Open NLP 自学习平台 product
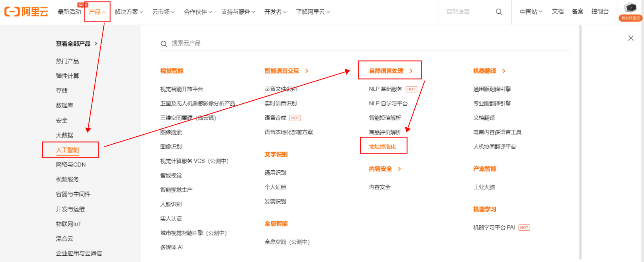This screenshot has height=262, width=644. click(x=388, y=103)
